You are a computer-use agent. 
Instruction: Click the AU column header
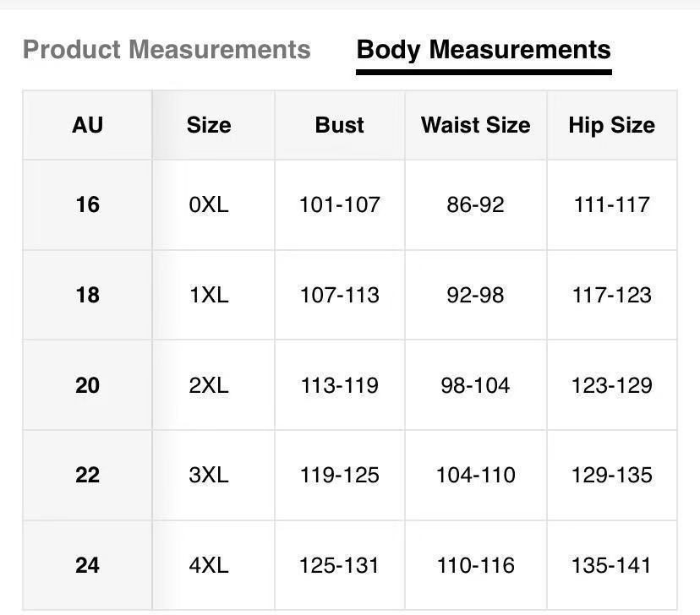(87, 125)
